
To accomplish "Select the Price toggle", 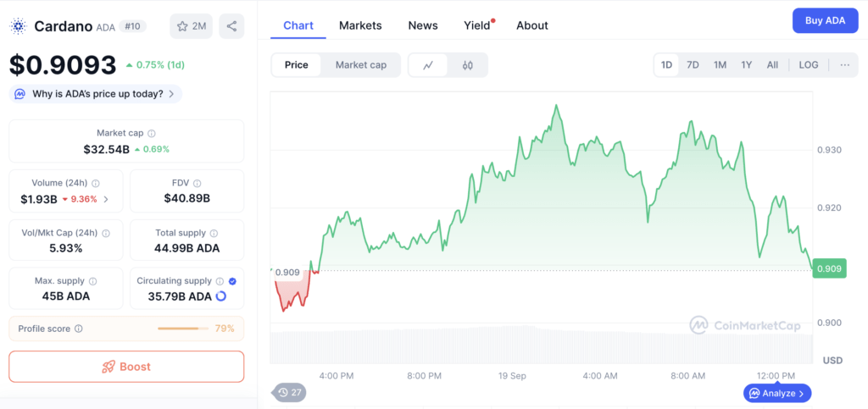I will (x=296, y=65).
